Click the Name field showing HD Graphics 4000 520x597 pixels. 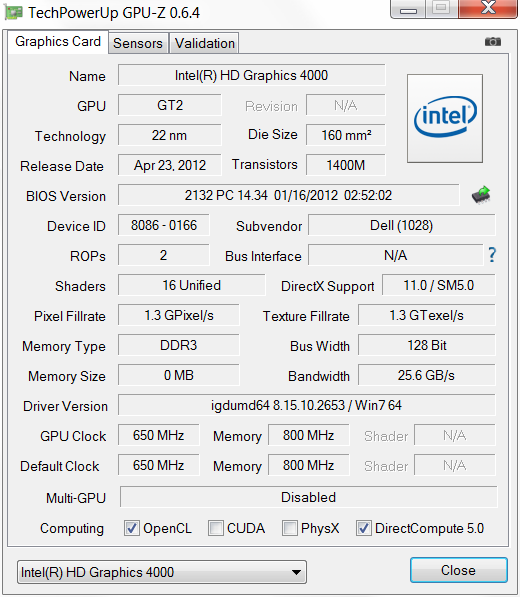click(251, 75)
